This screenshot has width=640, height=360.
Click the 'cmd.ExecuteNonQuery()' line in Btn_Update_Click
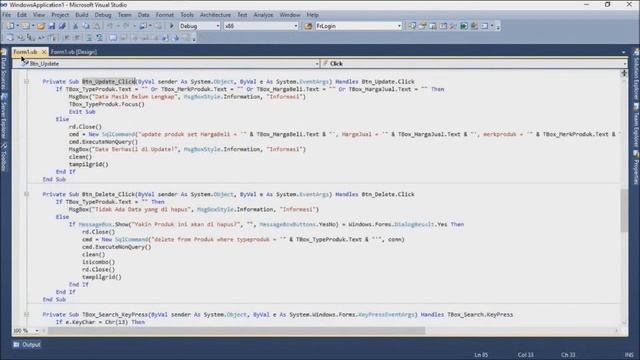coord(103,142)
